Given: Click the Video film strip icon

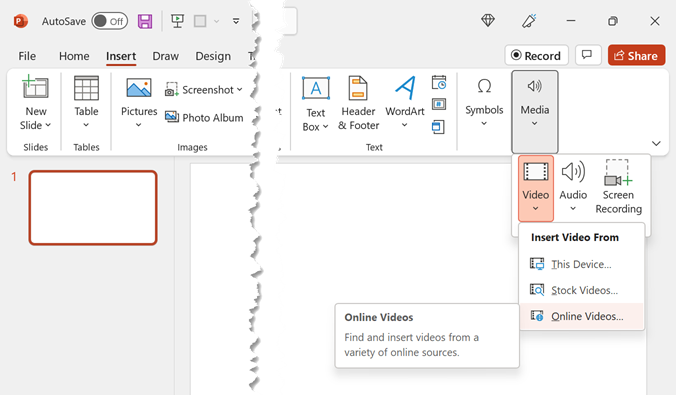Looking at the screenshot, I should click(536, 172).
